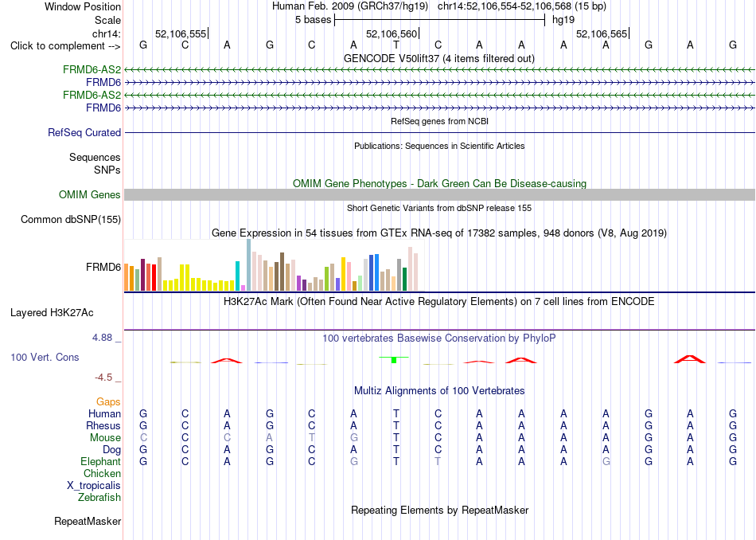
Task: Click the gray OMIM Genes bar
Action: (x=439, y=194)
